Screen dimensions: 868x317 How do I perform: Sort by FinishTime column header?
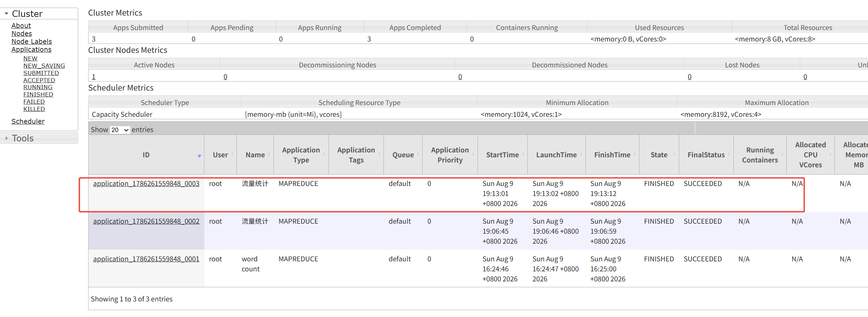point(612,155)
